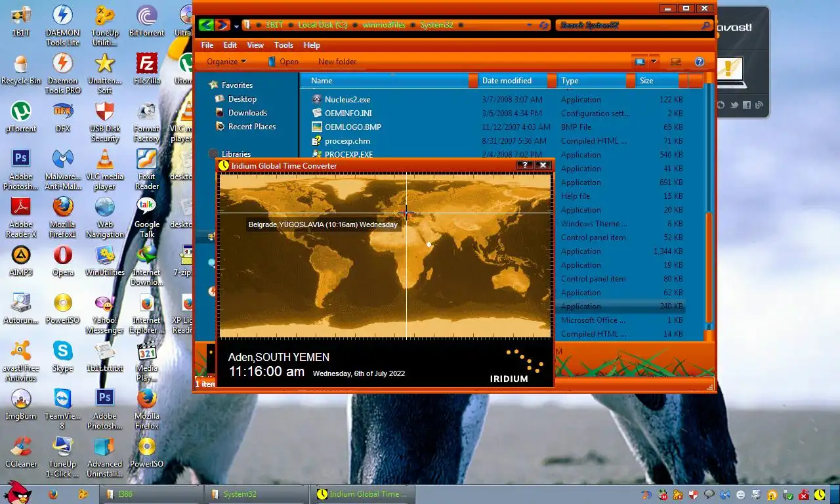
Task: Open the View menu
Action: click(x=255, y=45)
